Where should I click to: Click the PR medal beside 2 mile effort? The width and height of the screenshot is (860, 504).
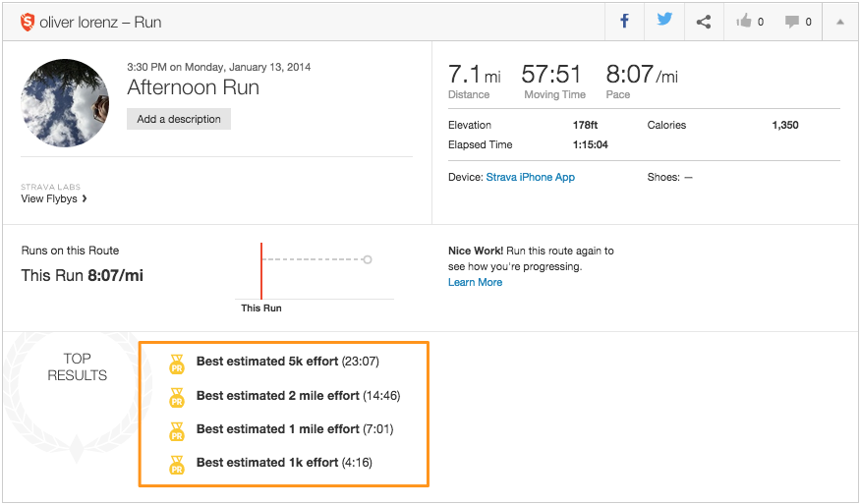coord(177,398)
